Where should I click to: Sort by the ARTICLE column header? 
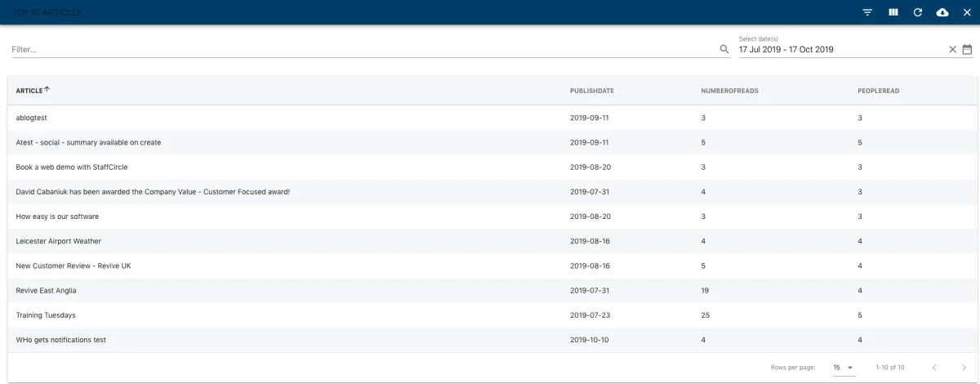tap(29, 91)
